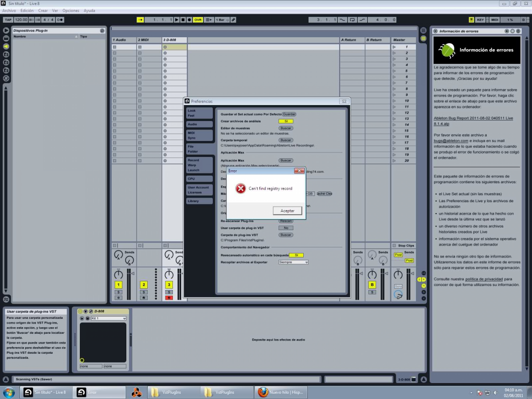532x399 pixels.
Task: Open the Hot-Swap browser icon
Action: pyautogui.click(x=6, y=78)
